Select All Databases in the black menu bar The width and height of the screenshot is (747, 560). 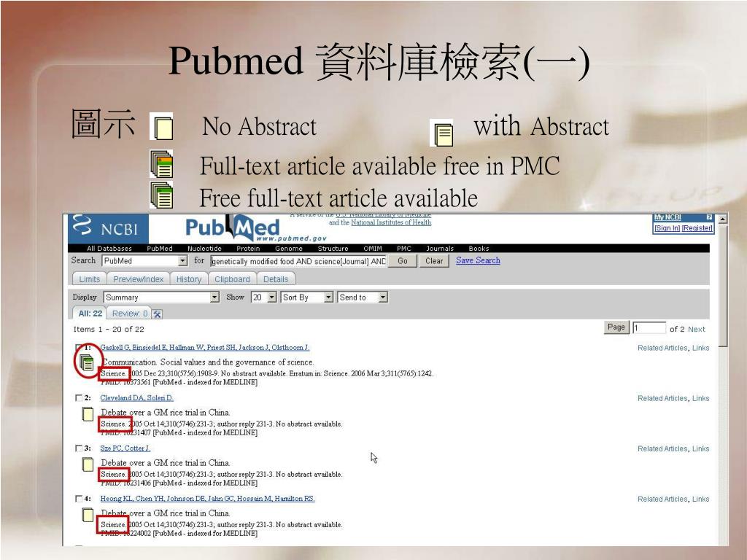(109, 249)
